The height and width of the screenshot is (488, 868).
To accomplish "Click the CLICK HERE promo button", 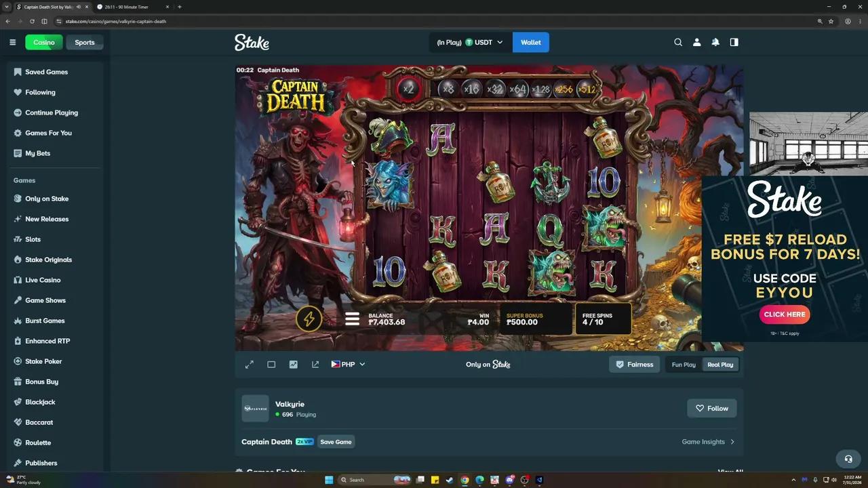I will (785, 314).
